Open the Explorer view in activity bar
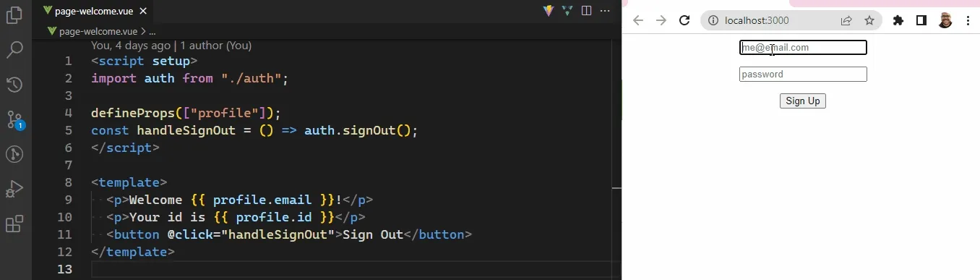980x280 pixels. point(14,15)
